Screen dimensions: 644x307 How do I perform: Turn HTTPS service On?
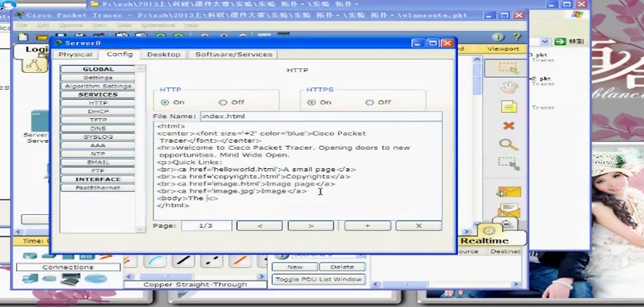click(311, 102)
